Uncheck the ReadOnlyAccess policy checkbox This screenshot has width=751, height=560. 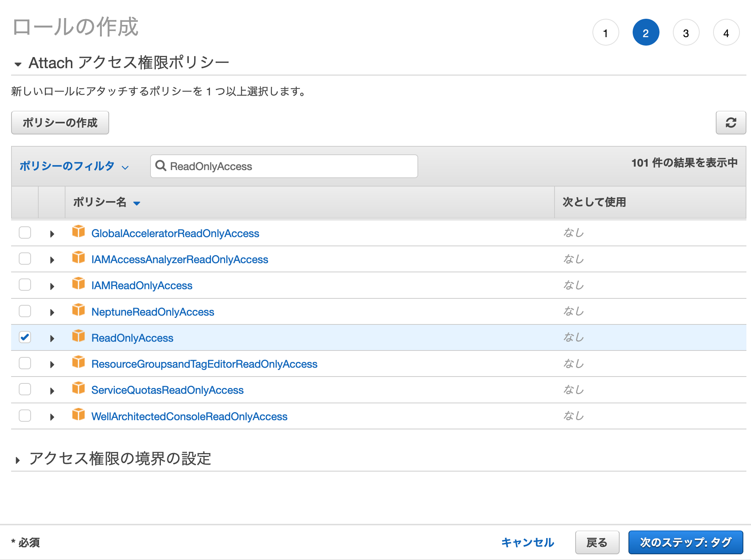coord(25,337)
